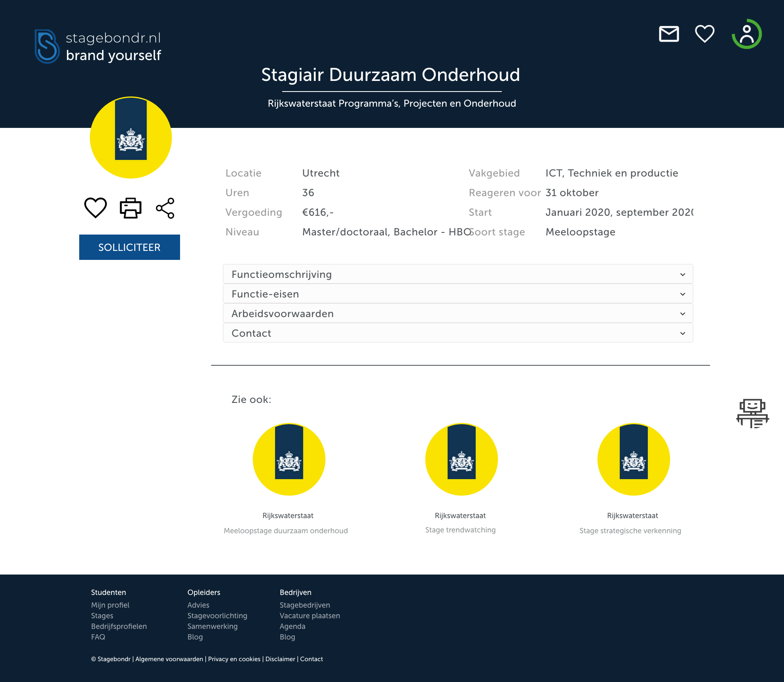This screenshot has height=682, width=784.
Task: Open Stagebedrijven footer link
Action: (305, 605)
